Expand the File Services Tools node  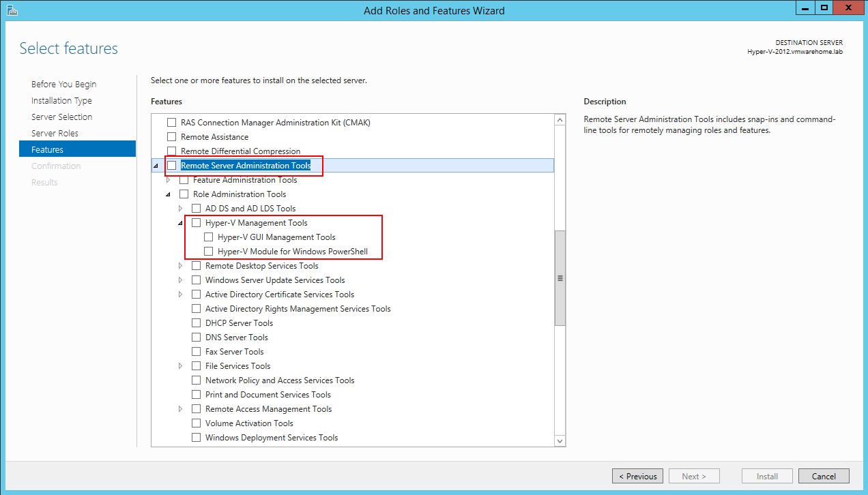[181, 366]
